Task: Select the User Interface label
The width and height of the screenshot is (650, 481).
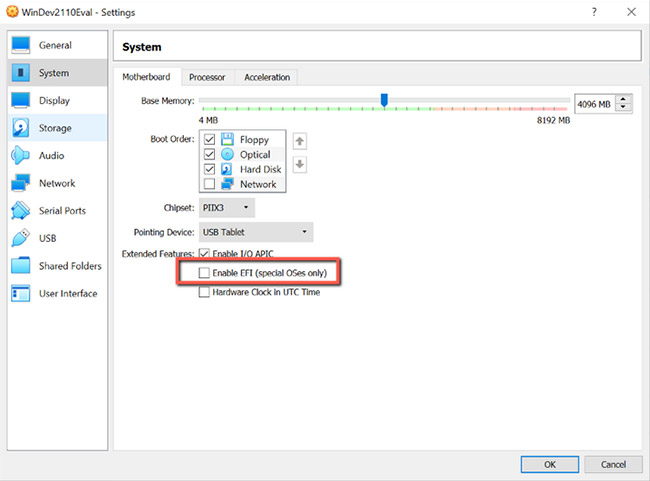Action: pyautogui.click(x=68, y=293)
